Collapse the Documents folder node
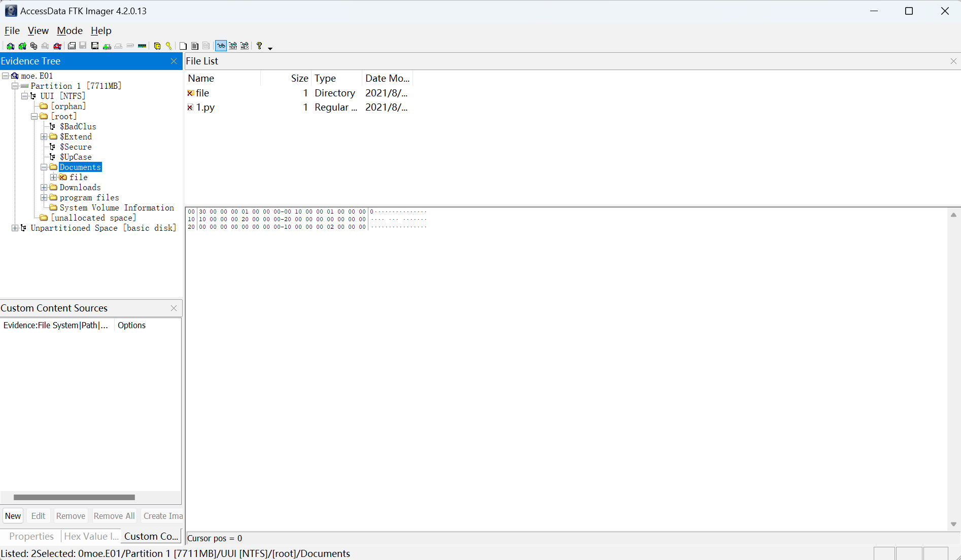961x560 pixels. click(44, 167)
